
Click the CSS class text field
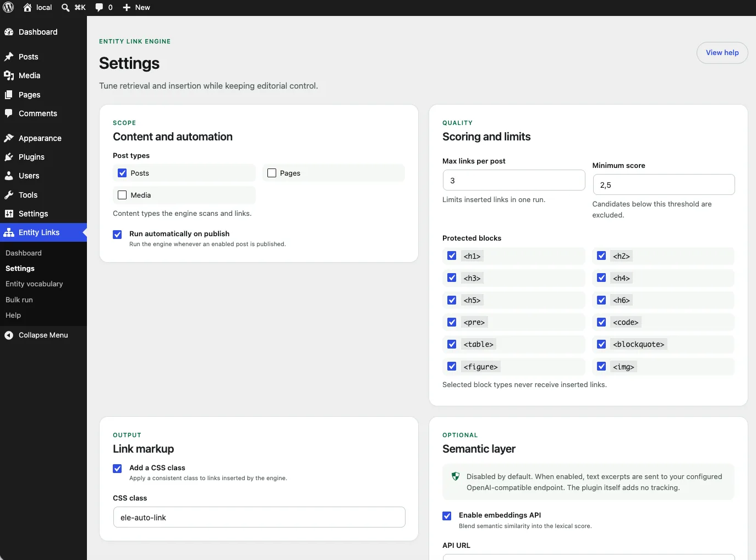coord(259,517)
